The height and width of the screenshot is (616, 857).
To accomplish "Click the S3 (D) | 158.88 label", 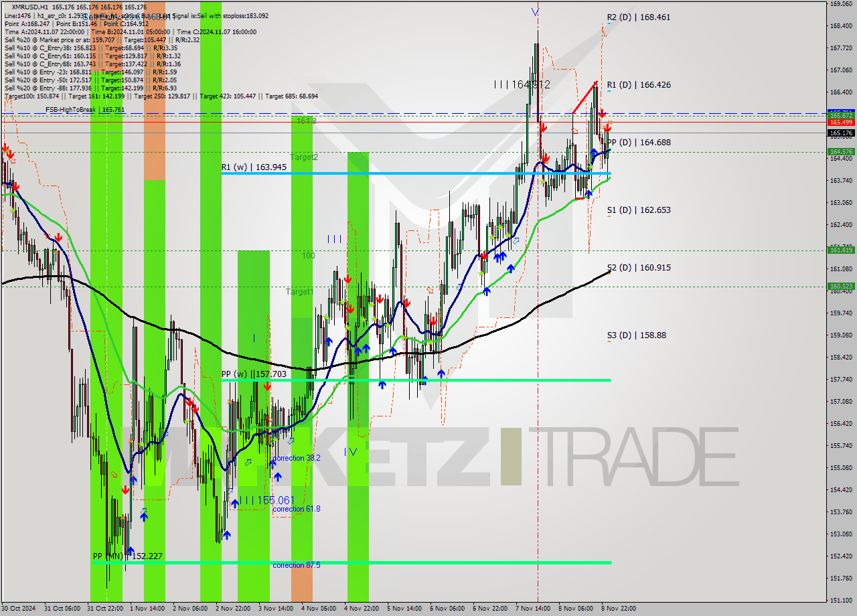I will point(637,335).
